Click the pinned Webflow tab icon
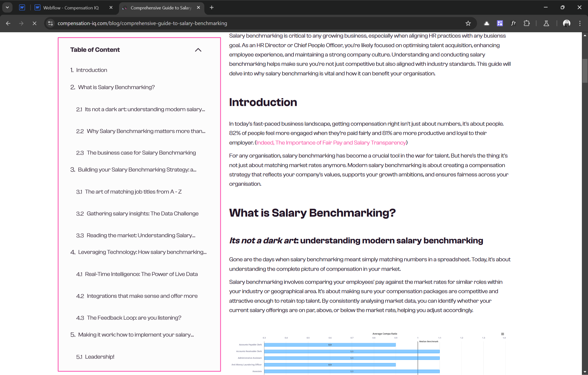 point(22,8)
